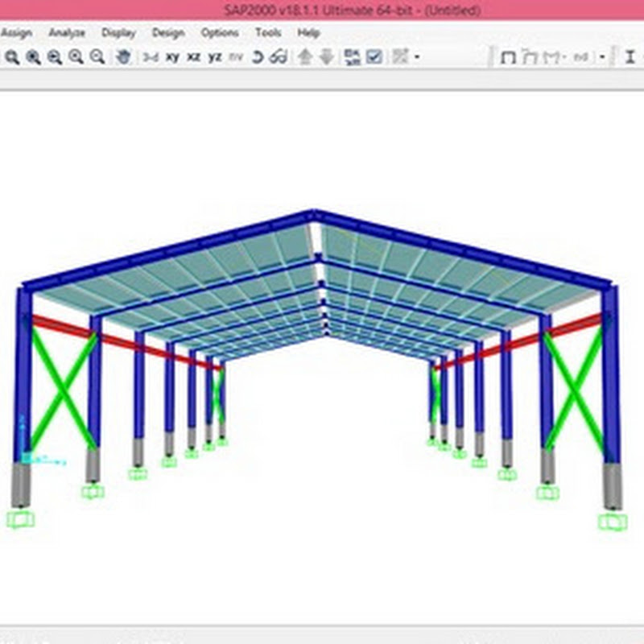This screenshot has width=644, height=644.
Task: Toggle the Object Shrink view icon
Action: pyautogui.click(x=353, y=57)
